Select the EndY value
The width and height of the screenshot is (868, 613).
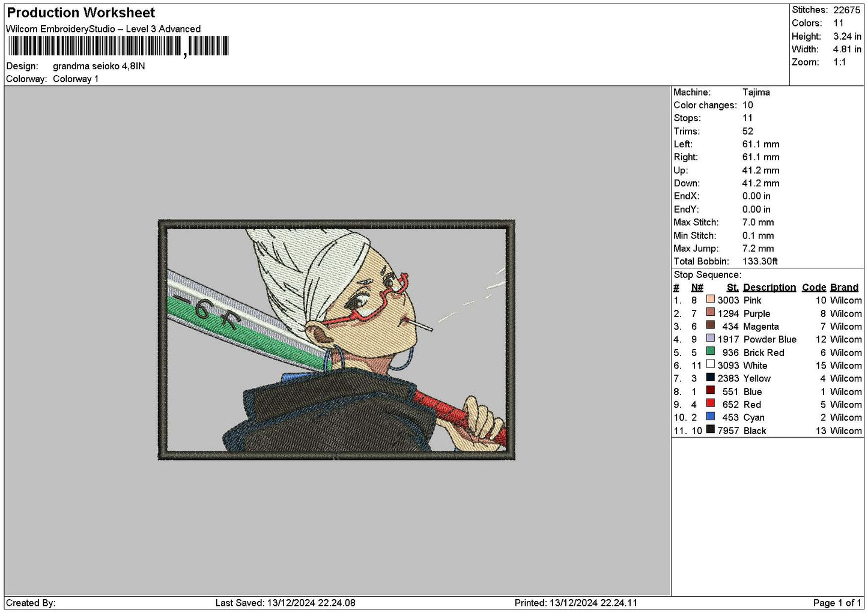(757, 209)
